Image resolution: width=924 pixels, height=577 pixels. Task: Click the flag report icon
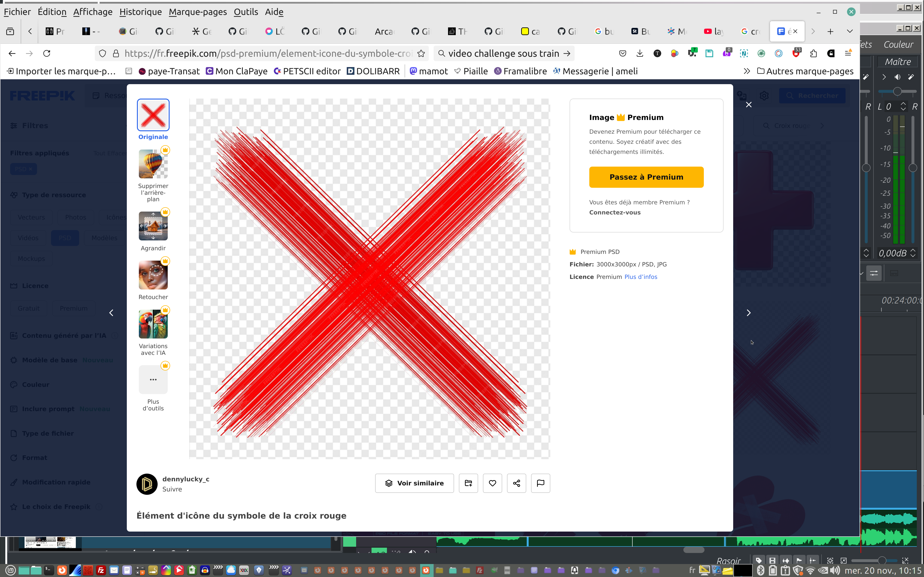click(x=540, y=483)
